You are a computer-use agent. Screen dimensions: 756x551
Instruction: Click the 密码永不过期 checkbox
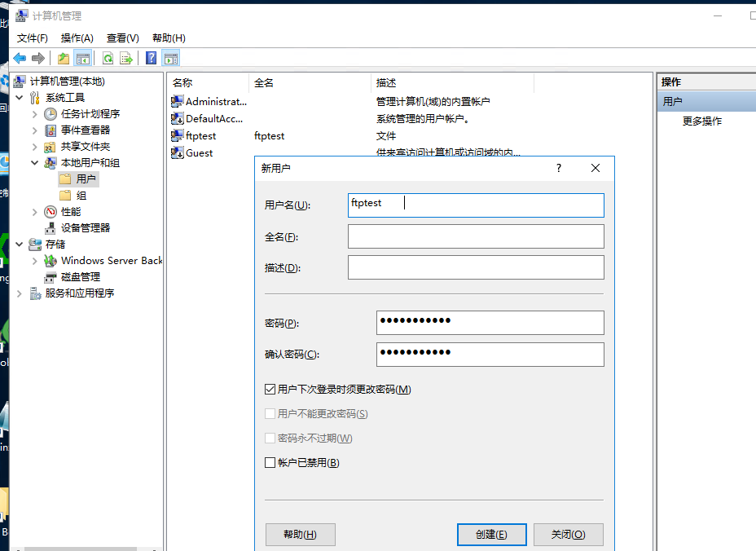pos(270,438)
